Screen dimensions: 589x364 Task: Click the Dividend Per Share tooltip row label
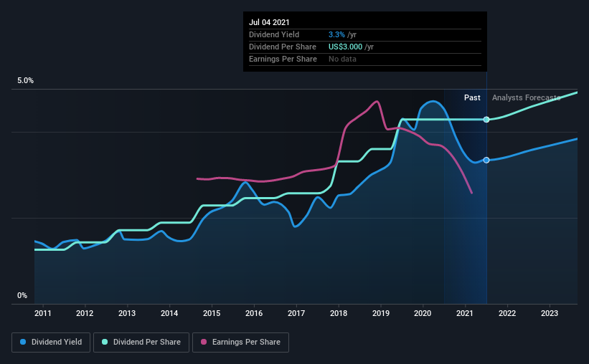[x=283, y=47]
